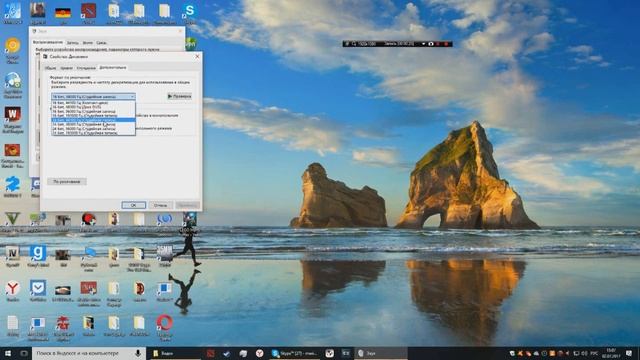This screenshot has height=360, width=640.
Task: Open the Яндекс folder taskbar item
Action: (175, 353)
